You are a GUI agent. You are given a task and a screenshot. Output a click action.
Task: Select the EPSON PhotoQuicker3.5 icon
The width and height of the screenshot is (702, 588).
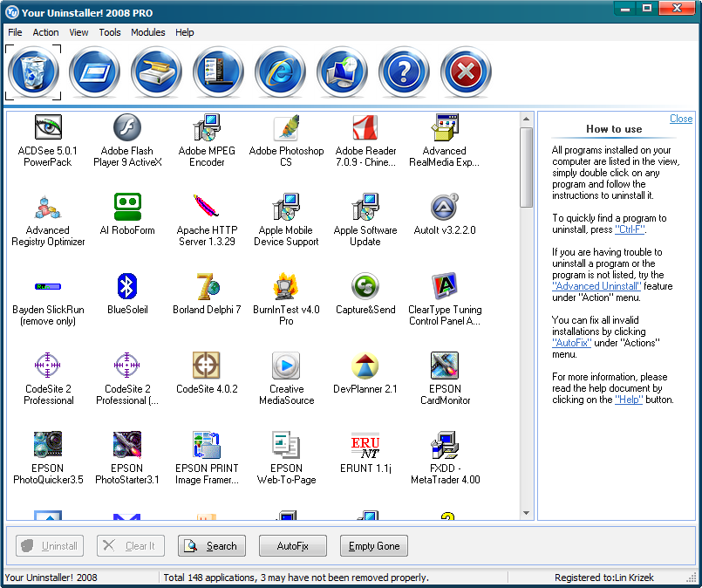(x=48, y=445)
